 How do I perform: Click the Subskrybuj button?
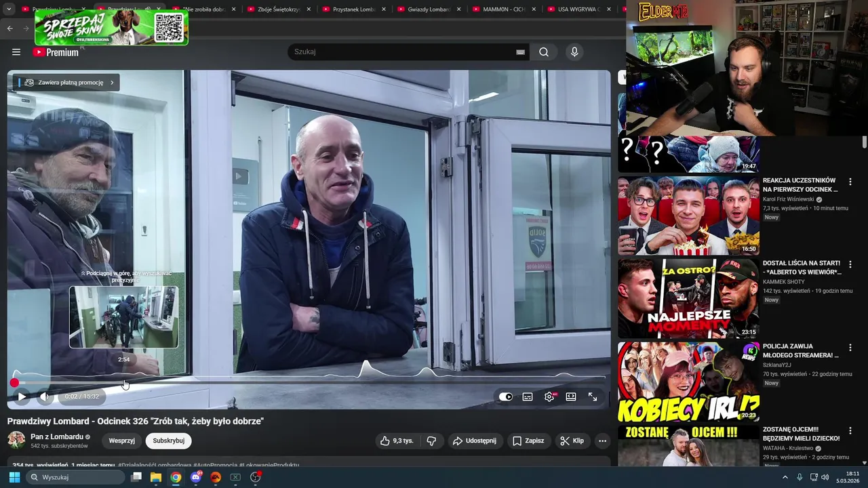coord(169,441)
